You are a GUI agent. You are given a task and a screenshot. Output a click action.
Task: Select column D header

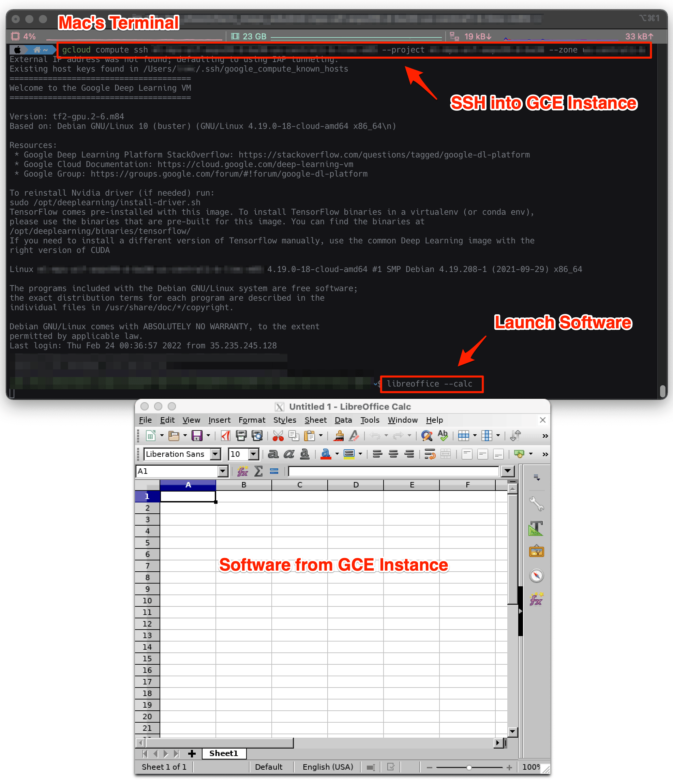click(x=356, y=485)
